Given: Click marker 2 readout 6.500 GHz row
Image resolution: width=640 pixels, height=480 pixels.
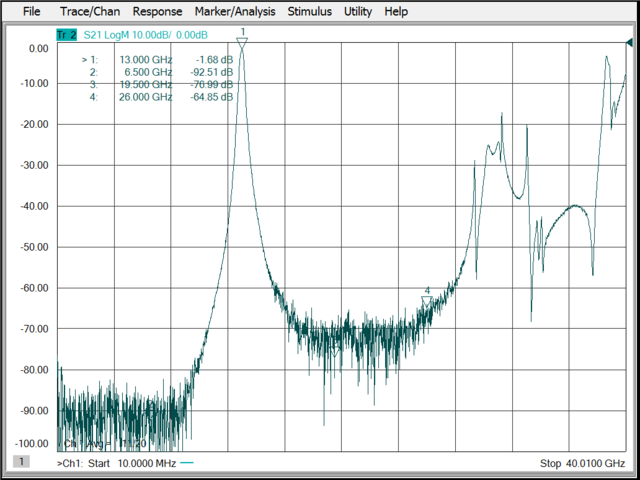Looking at the screenshot, I should tap(161, 72).
